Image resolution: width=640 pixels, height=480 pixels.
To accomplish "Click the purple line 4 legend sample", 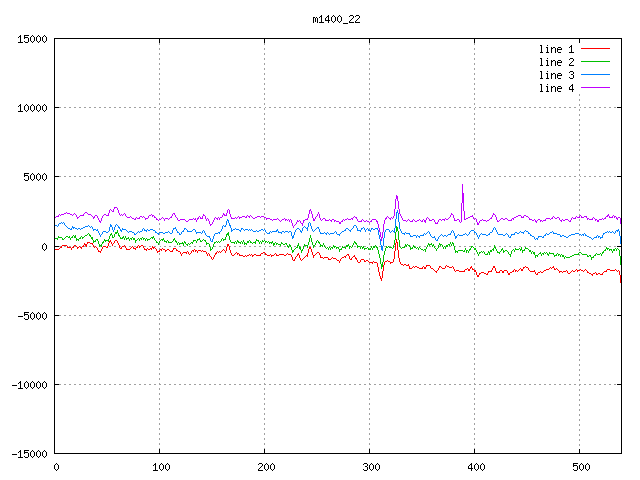I will click(595, 88).
